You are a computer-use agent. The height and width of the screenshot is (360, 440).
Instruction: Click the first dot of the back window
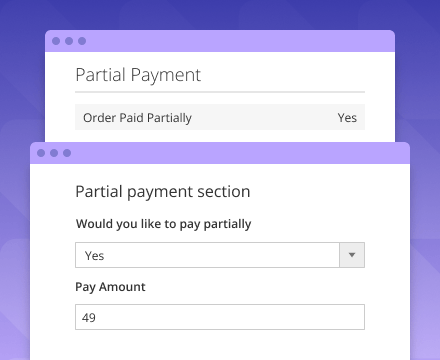(x=56, y=41)
